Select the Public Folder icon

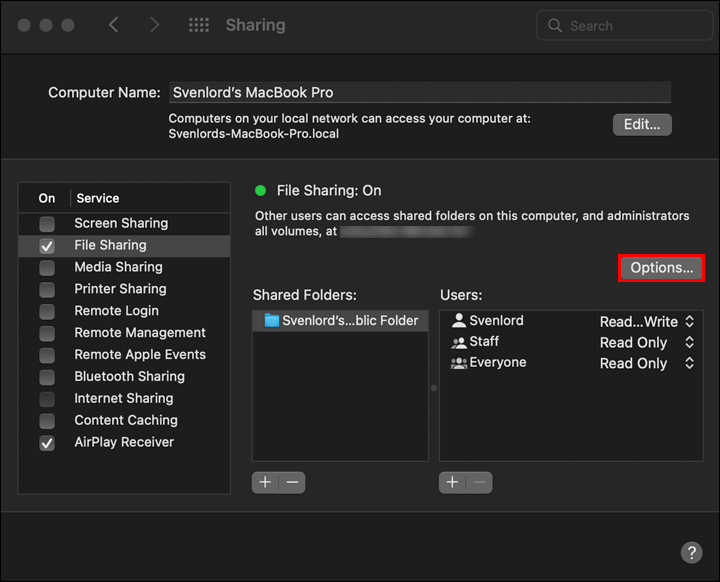tap(272, 320)
